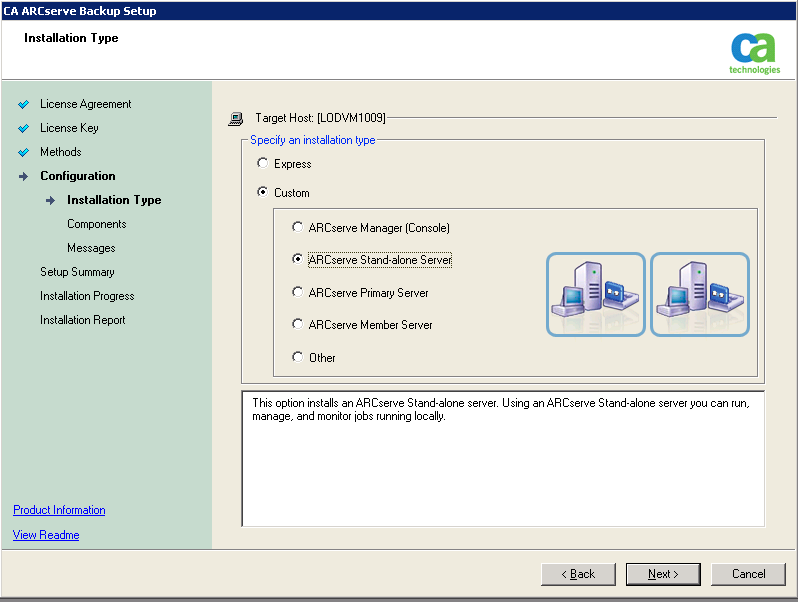Click the CA Technologies logo
The width and height of the screenshot is (798, 602).
tap(754, 53)
